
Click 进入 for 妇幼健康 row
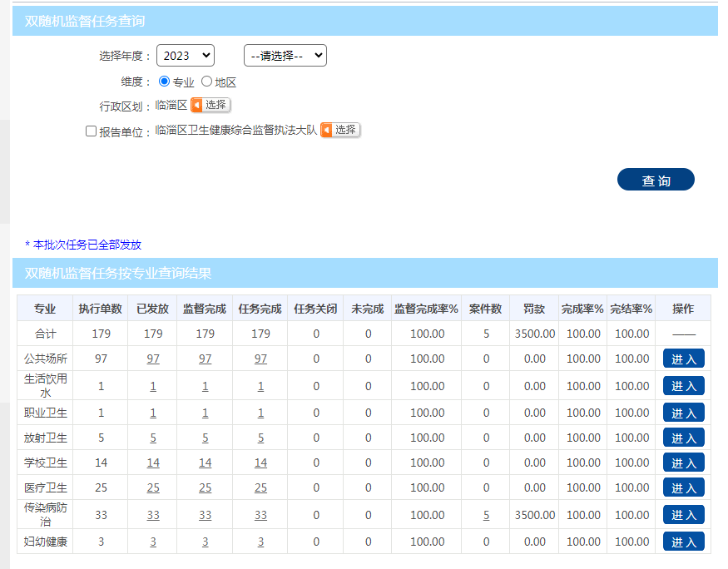pyautogui.click(x=683, y=542)
